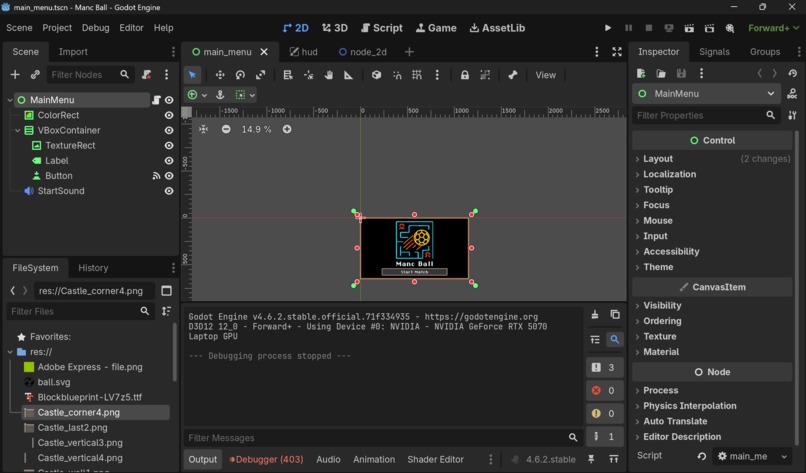Switch to the Script workspace
Image resolution: width=806 pixels, height=473 pixels.
[x=382, y=28]
